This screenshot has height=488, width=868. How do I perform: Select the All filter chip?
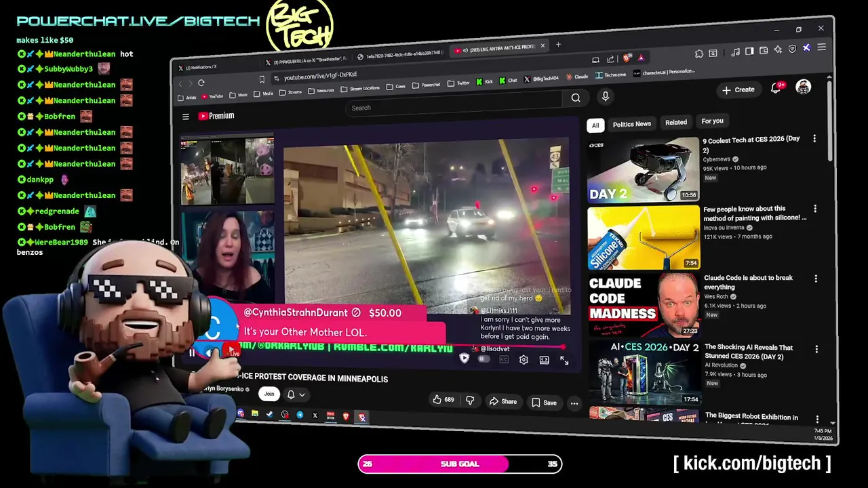coord(595,125)
